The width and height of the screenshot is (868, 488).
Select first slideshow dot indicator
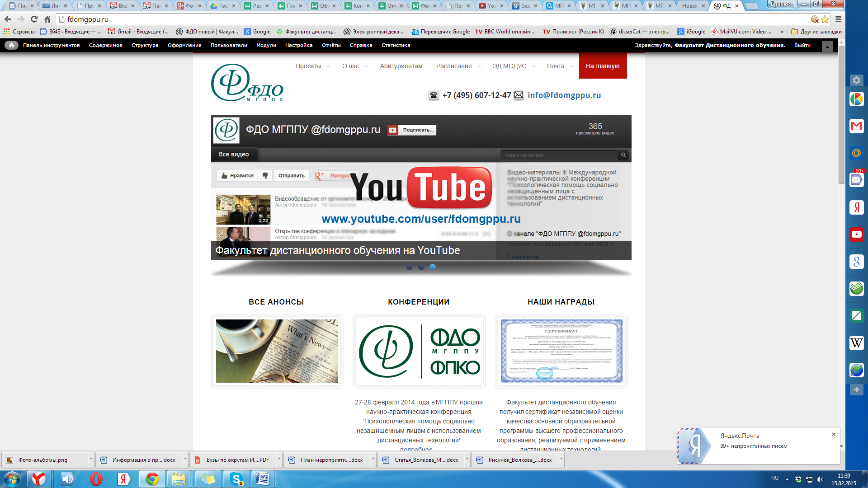410,267
